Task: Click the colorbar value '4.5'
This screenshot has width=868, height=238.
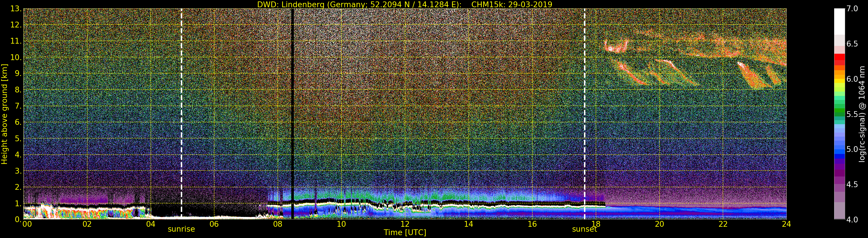Action: 852,184
